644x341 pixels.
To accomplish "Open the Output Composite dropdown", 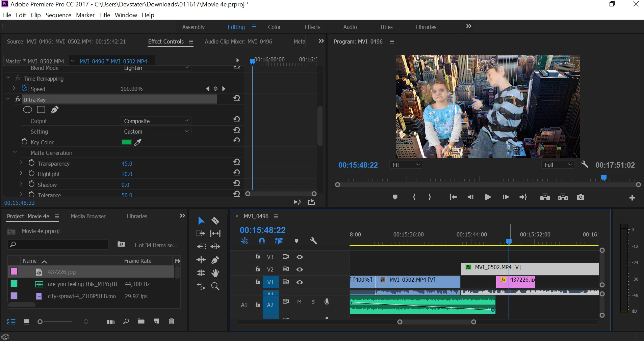I will (x=156, y=121).
